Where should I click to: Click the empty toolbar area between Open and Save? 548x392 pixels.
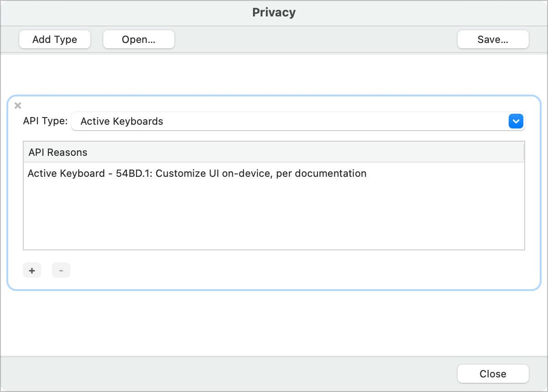click(315, 39)
